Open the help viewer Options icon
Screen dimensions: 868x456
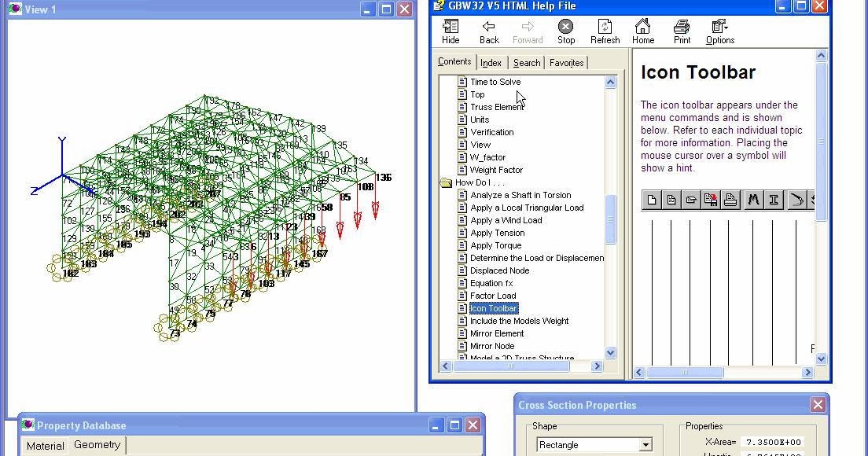coord(718,31)
